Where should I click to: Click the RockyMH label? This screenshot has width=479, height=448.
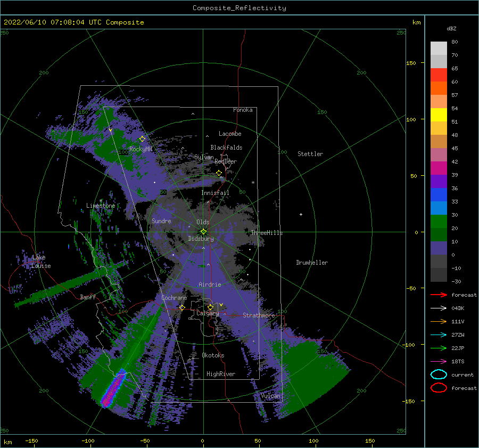coord(141,149)
